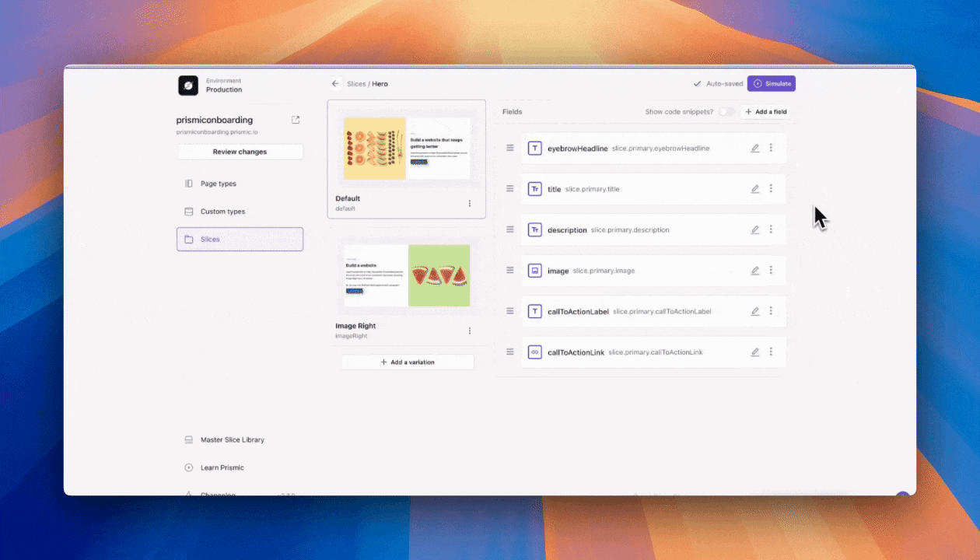Click the eyebrowHeadline text field type icon
This screenshot has width=980, height=560.
[x=534, y=148]
